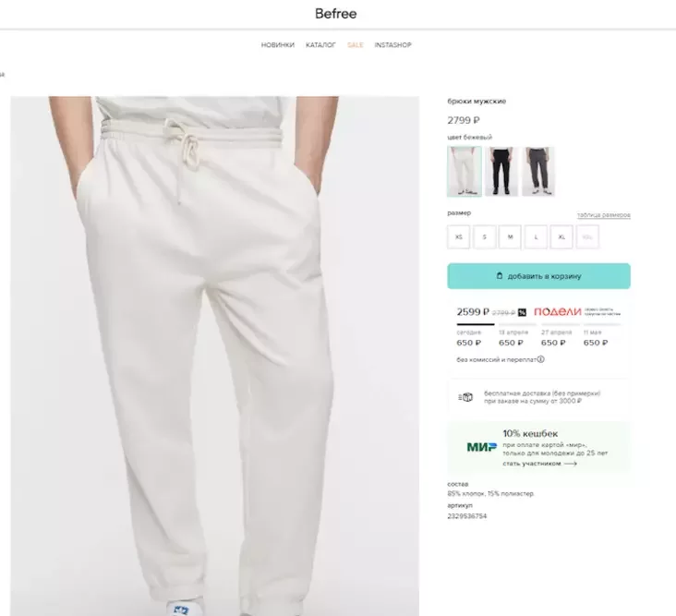Open the 'новинки' menu item
Image resolution: width=676 pixels, height=616 pixels.
pyautogui.click(x=278, y=45)
